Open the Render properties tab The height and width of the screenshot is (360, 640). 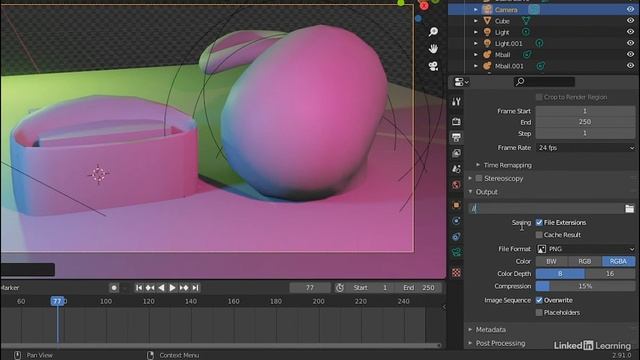[456, 122]
